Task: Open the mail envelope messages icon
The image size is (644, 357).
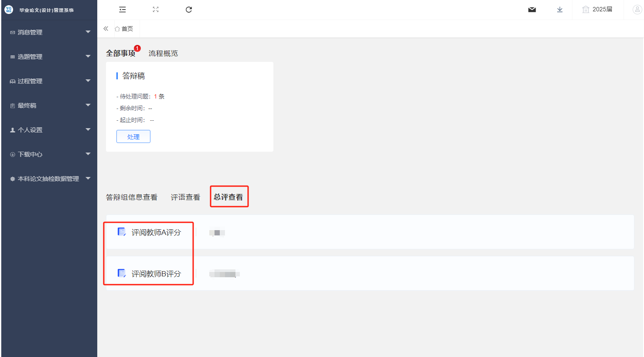Action: 532,10
